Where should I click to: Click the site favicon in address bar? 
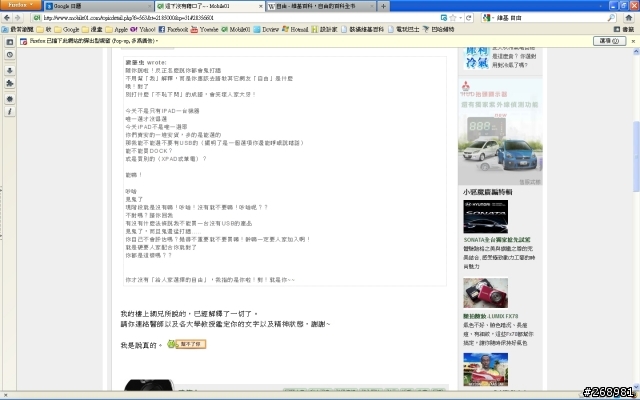tap(37, 18)
